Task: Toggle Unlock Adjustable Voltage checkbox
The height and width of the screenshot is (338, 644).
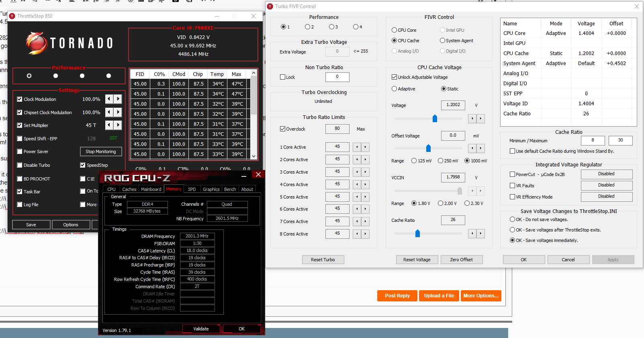Action: 394,77
